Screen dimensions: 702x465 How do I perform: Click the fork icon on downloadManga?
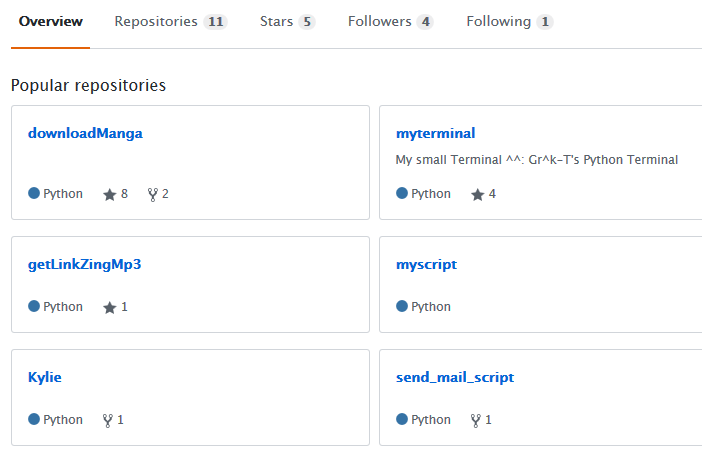(x=153, y=194)
